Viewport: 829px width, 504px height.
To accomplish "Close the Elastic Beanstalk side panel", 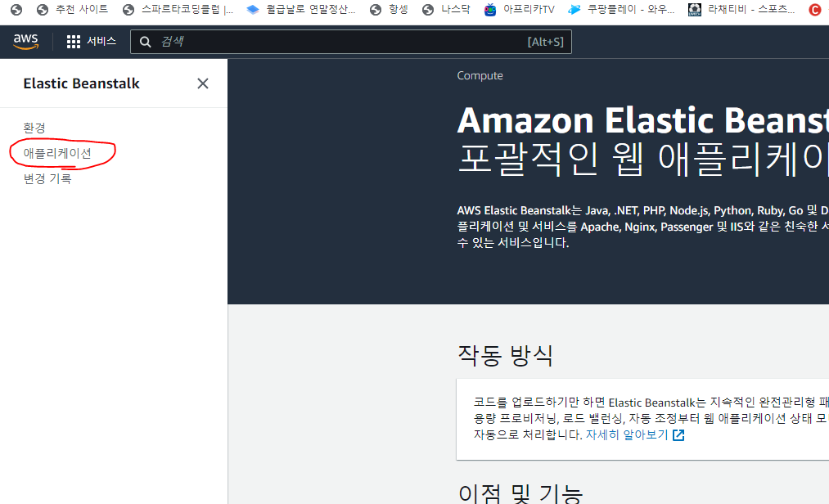I will pos(203,83).
